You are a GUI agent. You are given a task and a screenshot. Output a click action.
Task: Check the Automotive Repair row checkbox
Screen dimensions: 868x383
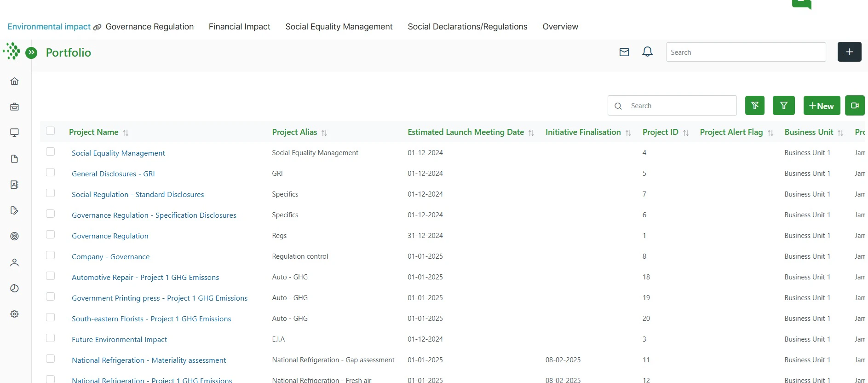click(x=51, y=276)
